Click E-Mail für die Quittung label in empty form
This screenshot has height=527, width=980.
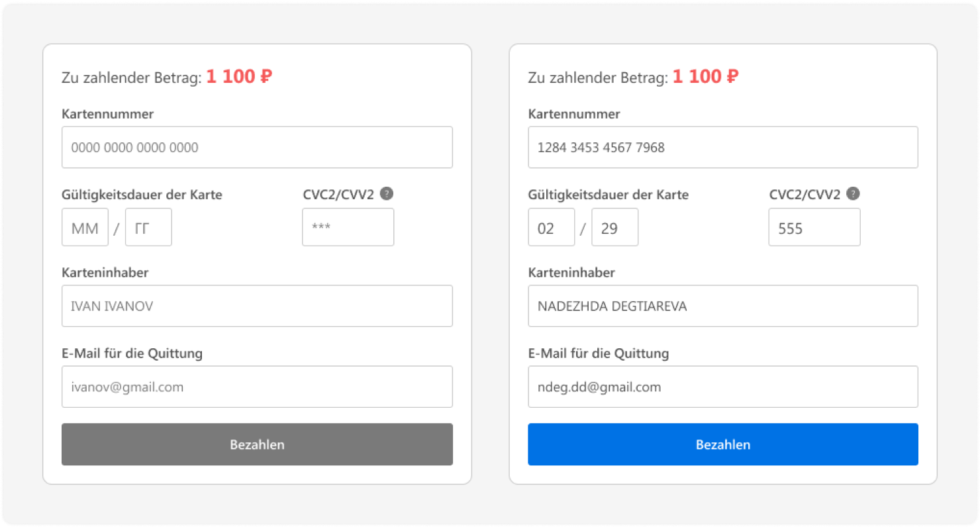click(132, 354)
